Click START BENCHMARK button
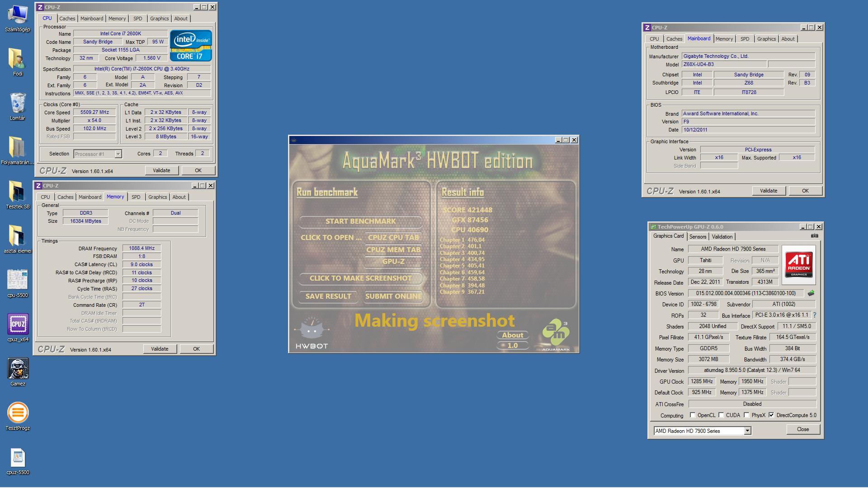 (360, 221)
